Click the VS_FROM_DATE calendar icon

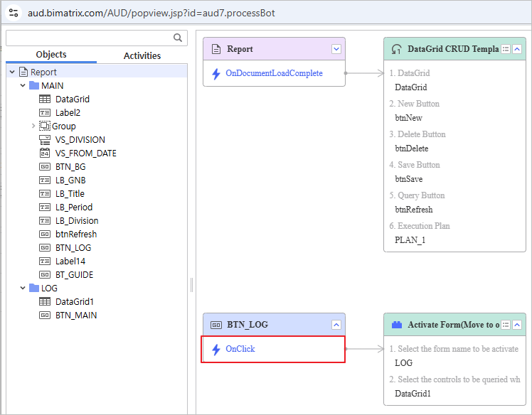click(x=45, y=153)
